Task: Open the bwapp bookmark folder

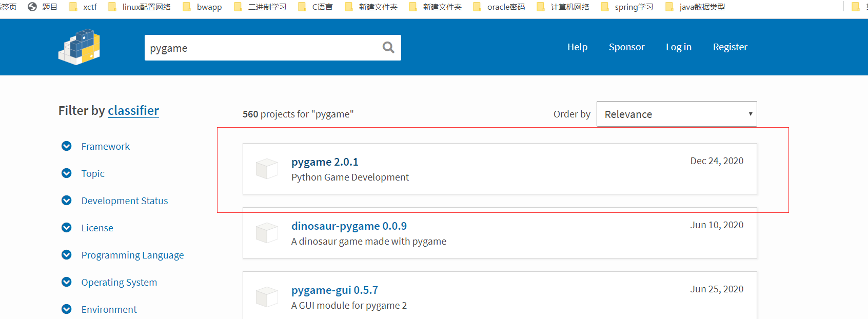Action: (x=202, y=7)
